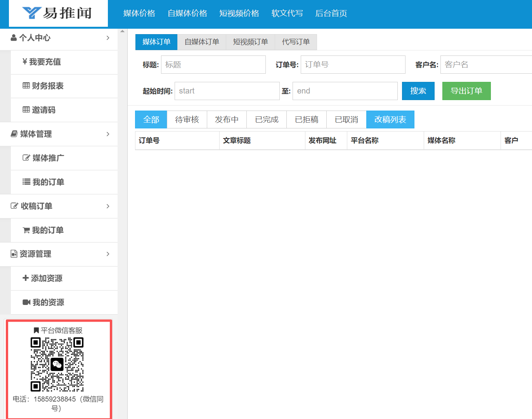Click the 易推闻 logo
This screenshot has width=532, height=419.
(58, 13)
